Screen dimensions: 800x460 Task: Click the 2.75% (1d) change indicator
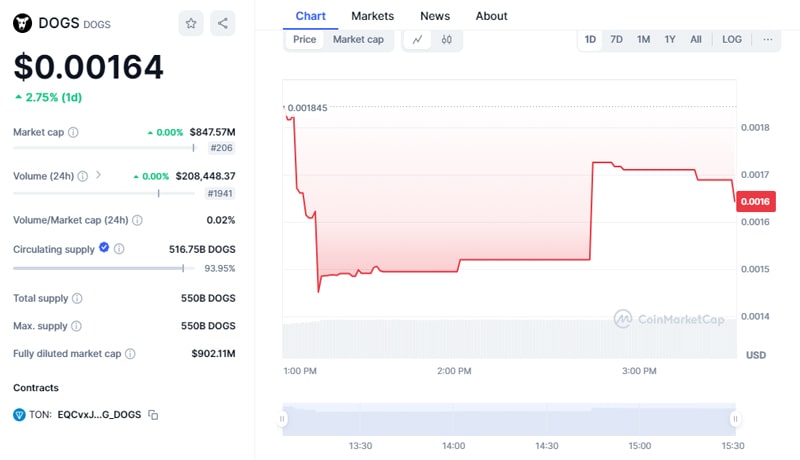pyautogui.click(x=48, y=97)
